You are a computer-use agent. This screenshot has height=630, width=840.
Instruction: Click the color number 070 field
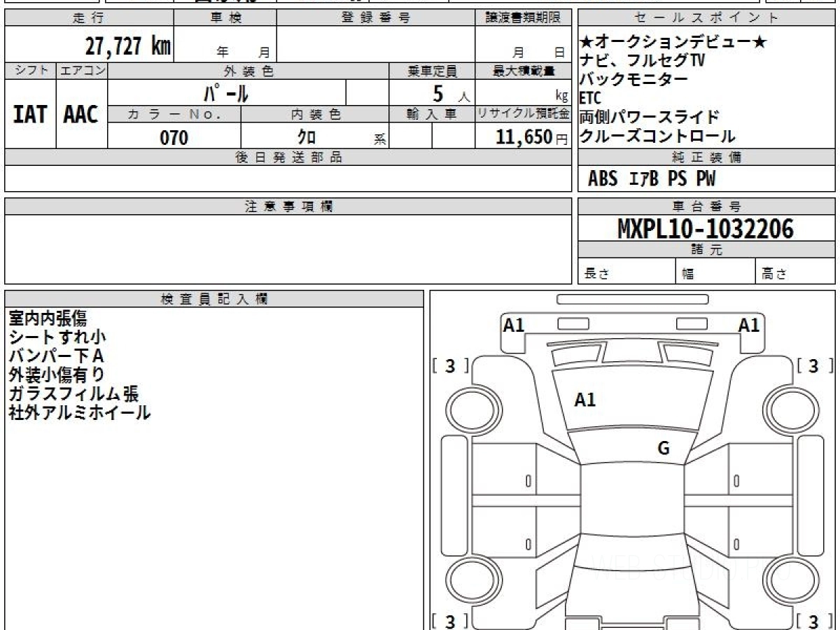[x=174, y=138]
